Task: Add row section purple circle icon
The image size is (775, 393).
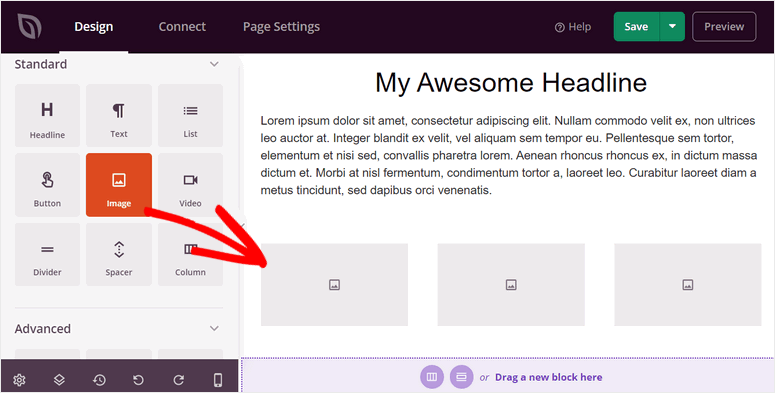Action: coord(462,377)
